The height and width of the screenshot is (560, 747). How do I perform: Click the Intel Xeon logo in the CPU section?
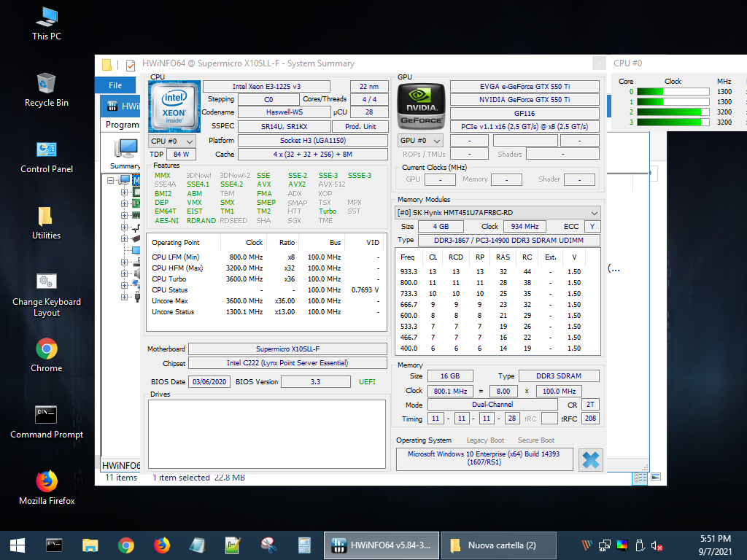pyautogui.click(x=174, y=106)
